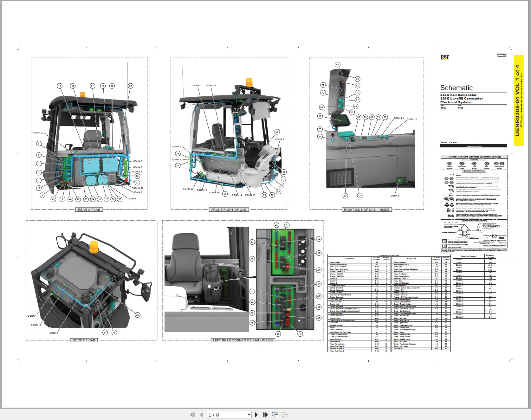Click callout 20 in Roof of Cab view
This screenshot has height=420, width=531.
(137, 315)
